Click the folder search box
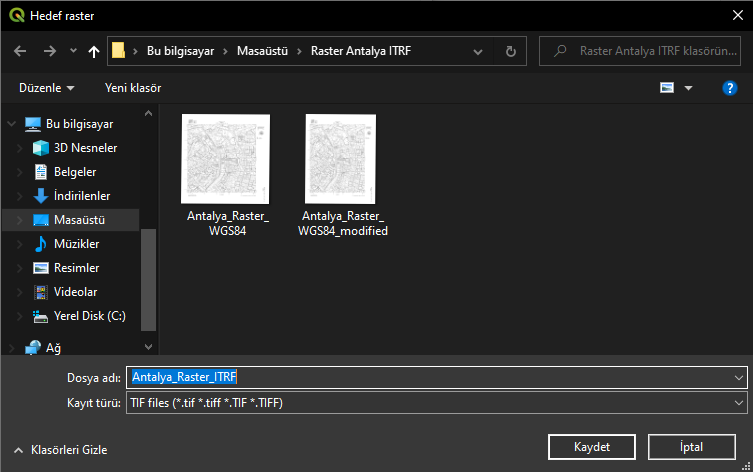This screenshot has height=472, width=753. (x=640, y=51)
